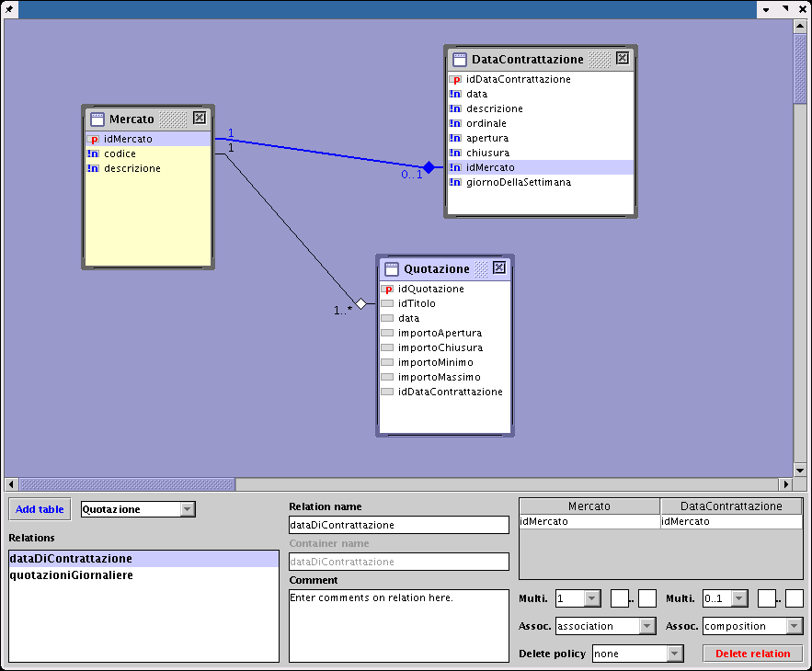
Task: Click the Container name input field
Action: [x=399, y=562]
